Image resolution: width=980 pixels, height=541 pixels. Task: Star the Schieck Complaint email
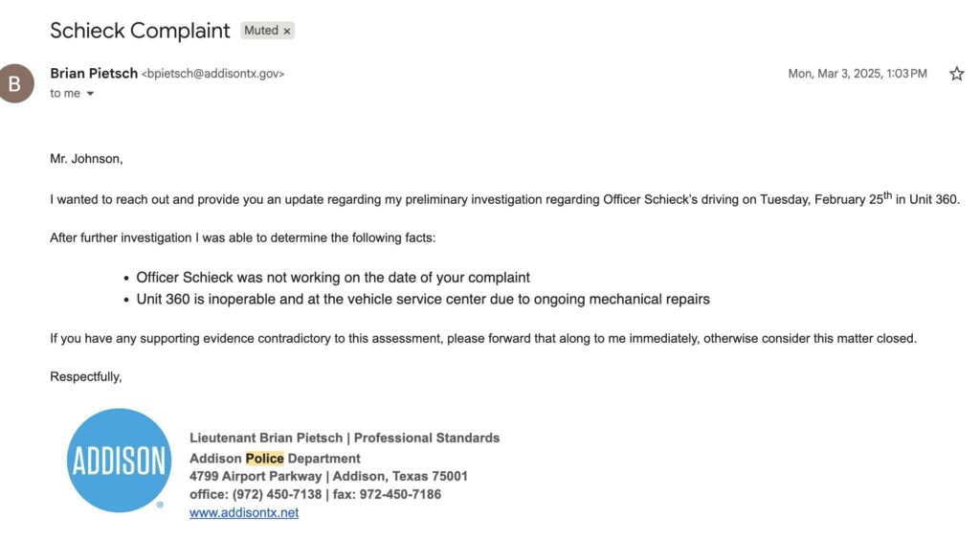[x=956, y=74]
